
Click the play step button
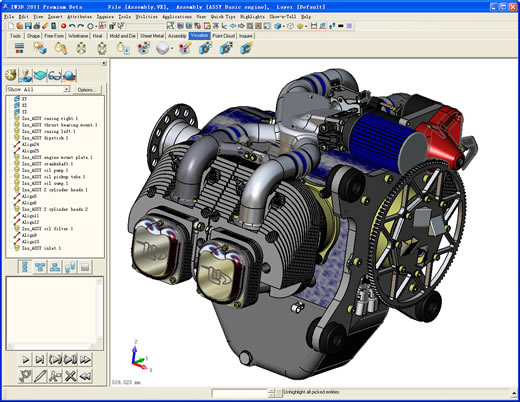tap(25, 360)
